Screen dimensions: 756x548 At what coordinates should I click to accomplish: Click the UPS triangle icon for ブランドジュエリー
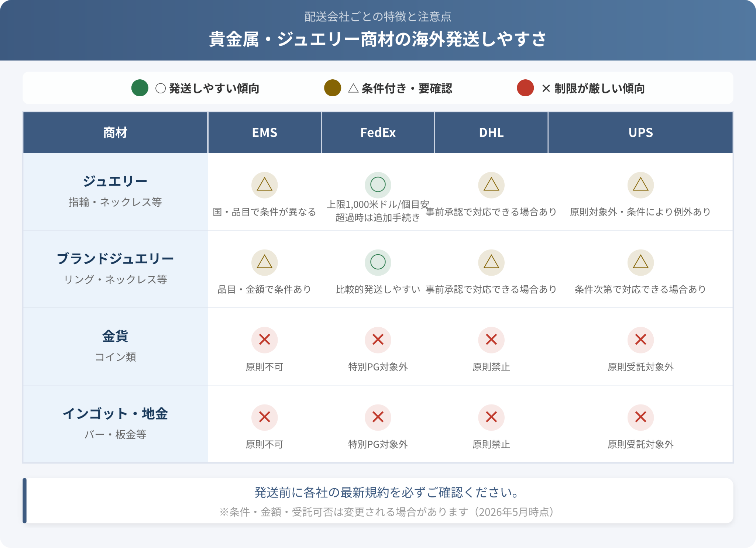pos(640,262)
